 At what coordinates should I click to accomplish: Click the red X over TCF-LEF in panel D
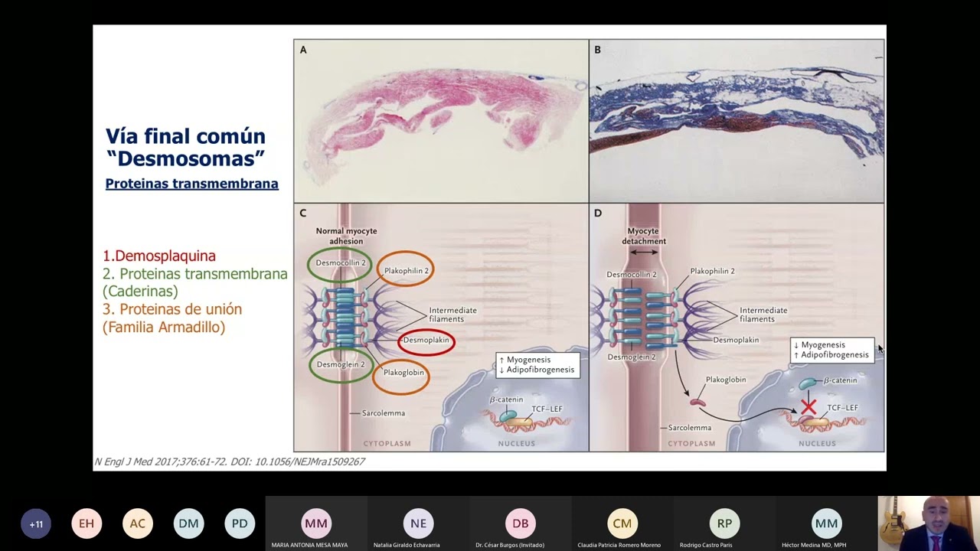tap(808, 407)
